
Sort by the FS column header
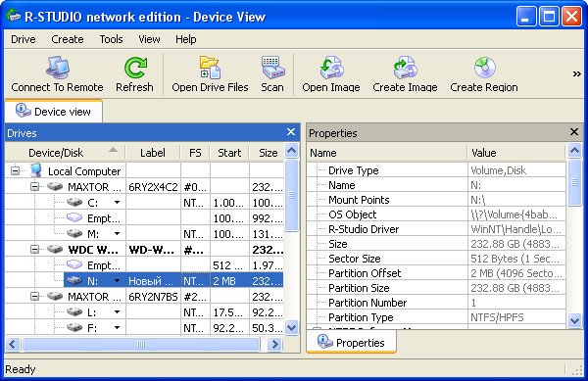(x=195, y=153)
